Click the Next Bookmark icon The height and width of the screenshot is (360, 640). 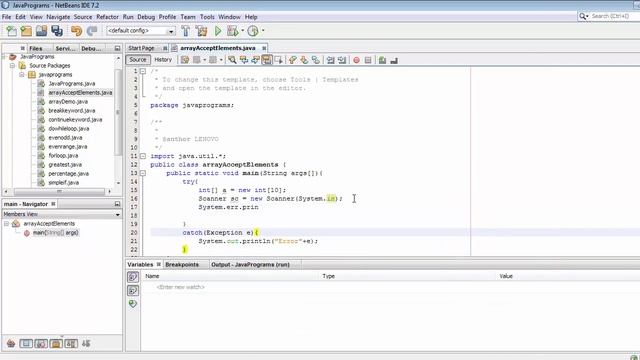(304, 60)
